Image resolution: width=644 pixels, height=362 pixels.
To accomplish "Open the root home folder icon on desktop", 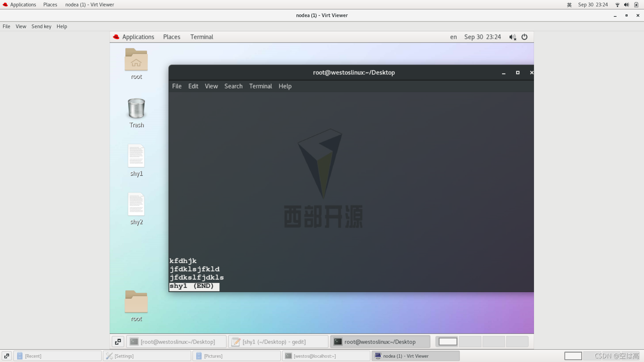I will click(x=136, y=60).
